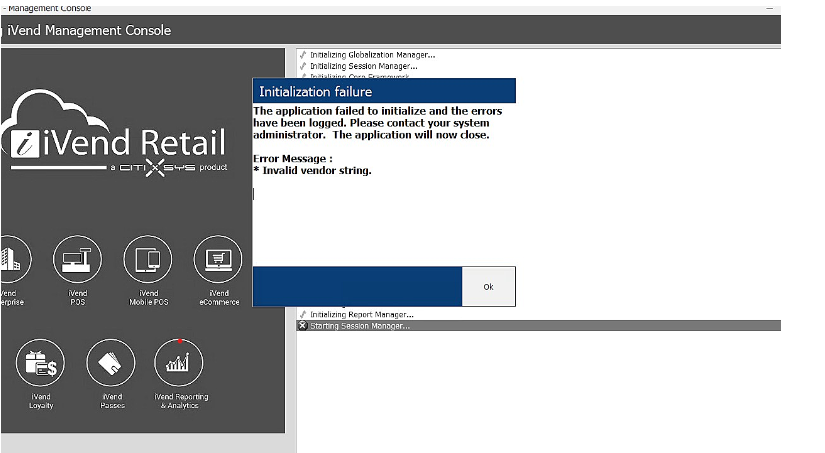Screen dimensions: 825x453
Task: Click the iVend POS icon
Action: [77, 261]
